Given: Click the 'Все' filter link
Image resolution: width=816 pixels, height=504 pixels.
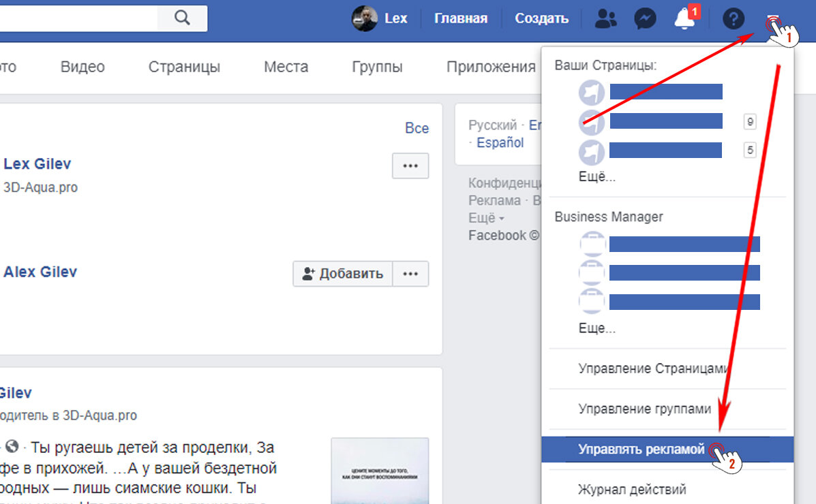Looking at the screenshot, I should (x=417, y=127).
